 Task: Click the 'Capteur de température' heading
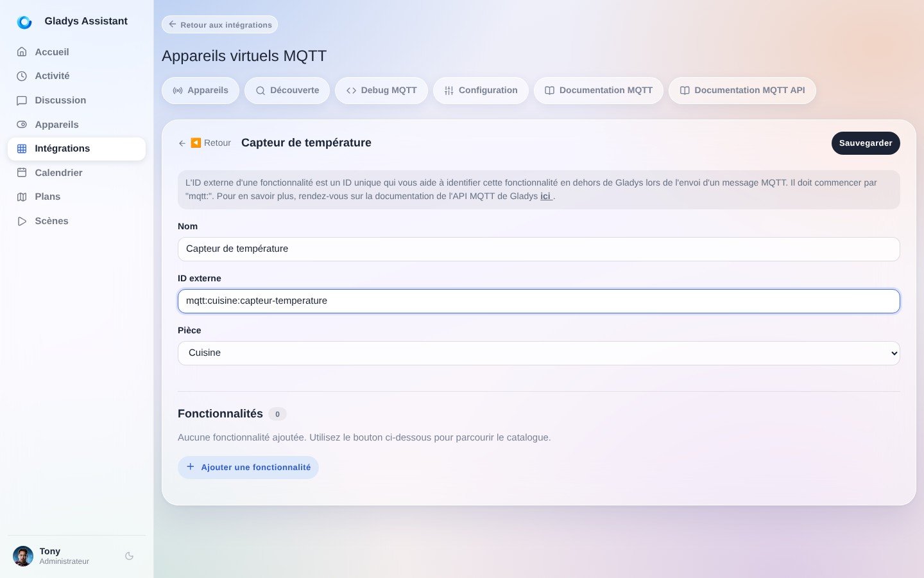[x=306, y=143]
